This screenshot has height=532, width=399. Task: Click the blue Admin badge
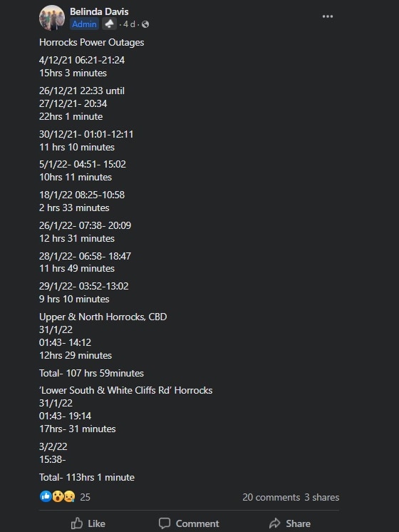84,24
